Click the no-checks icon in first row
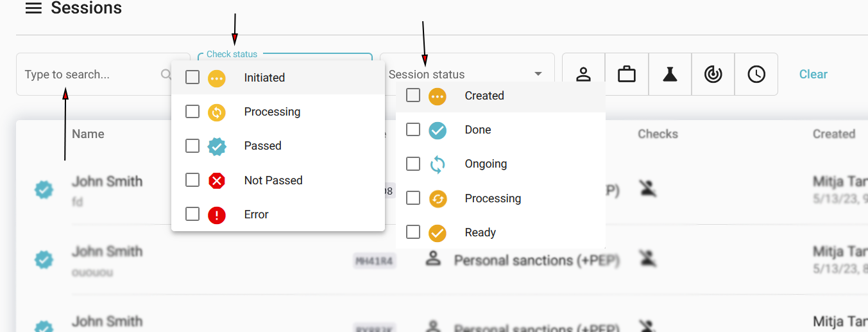The image size is (868, 332). 648,188
